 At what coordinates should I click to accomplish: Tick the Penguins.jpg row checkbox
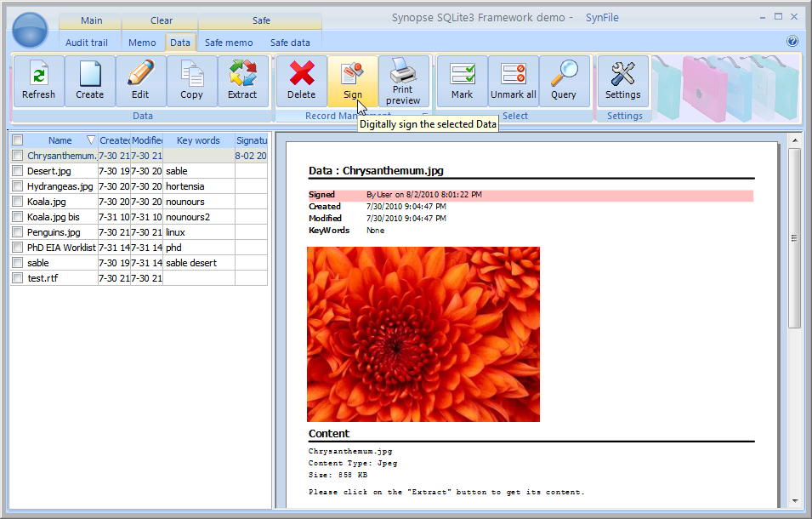pyautogui.click(x=17, y=232)
